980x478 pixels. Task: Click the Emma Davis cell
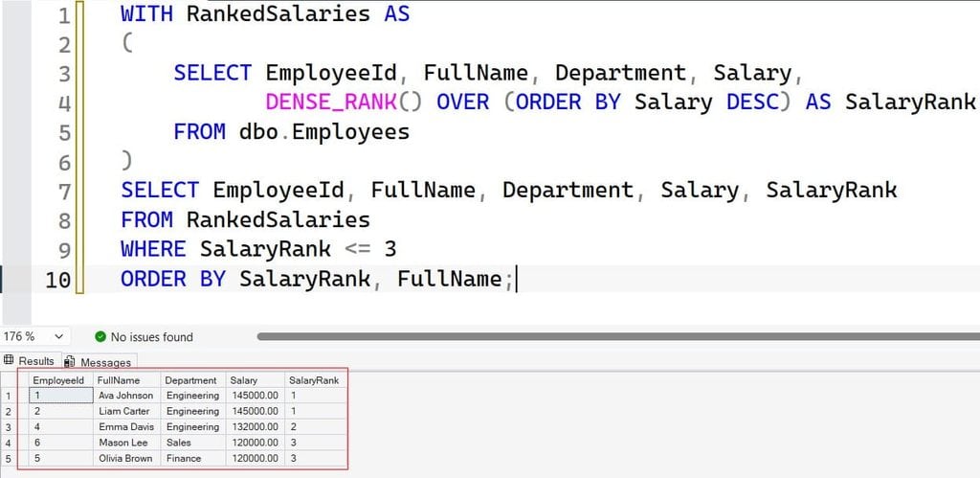(127, 426)
